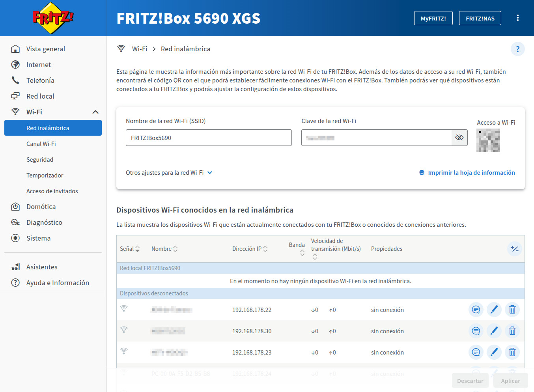Click into the SSID name field
534x392 pixels.
point(209,138)
